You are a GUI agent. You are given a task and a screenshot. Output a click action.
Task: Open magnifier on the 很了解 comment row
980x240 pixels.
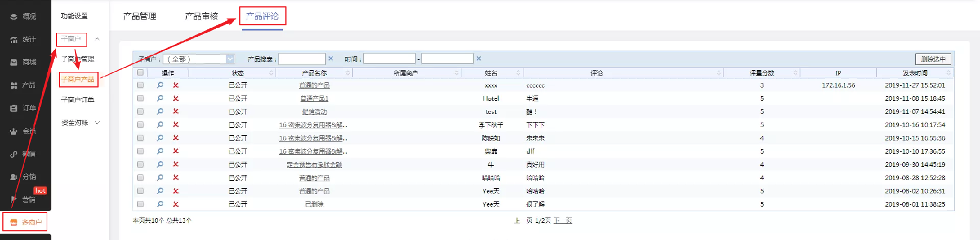160,204
